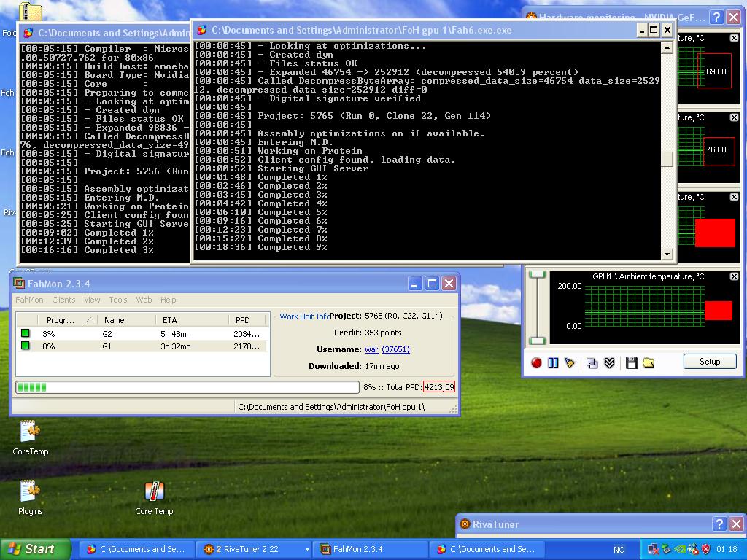Click the lower handle of vertical range slider
747x560 pixels.
(x=538, y=341)
